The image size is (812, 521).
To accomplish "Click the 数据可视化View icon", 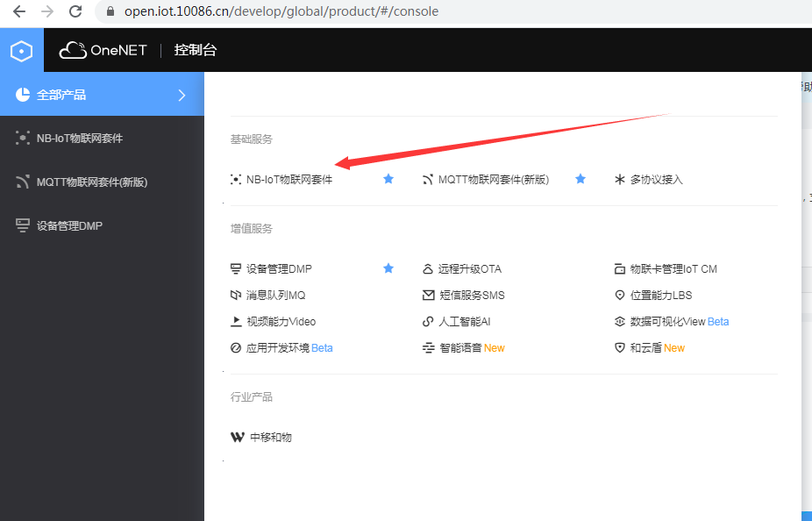I will [619, 322].
